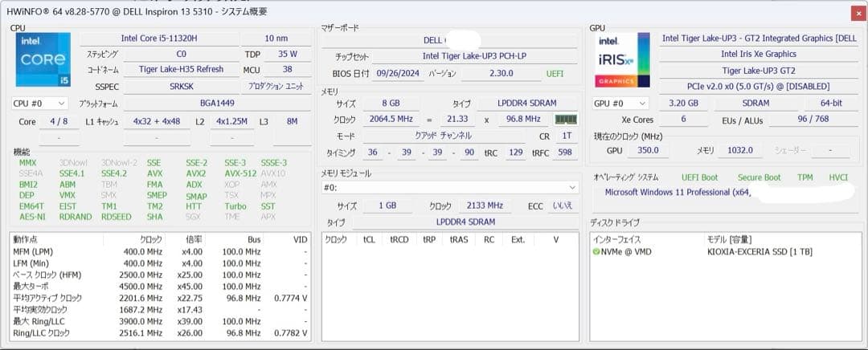Close the system summary window
This screenshot has height=350, width=868.
click(854, 12)
